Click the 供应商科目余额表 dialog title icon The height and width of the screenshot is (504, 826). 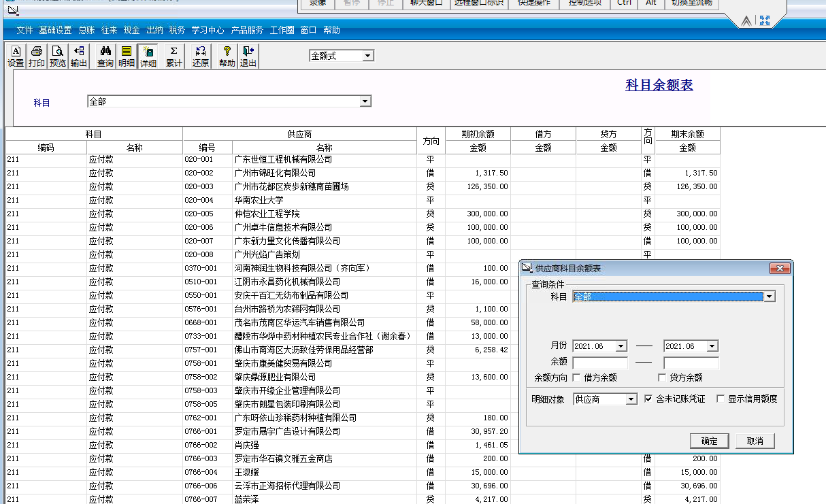point(527,268)
